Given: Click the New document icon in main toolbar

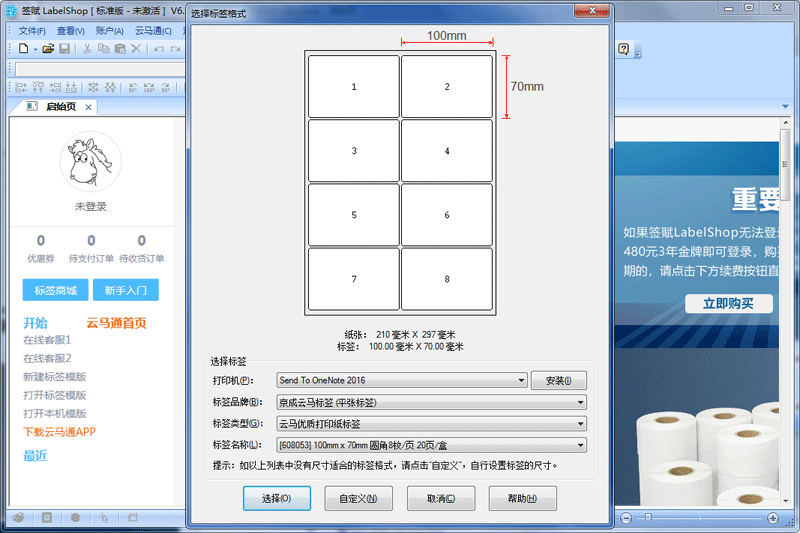Looking at the screenshot, I should pyautogui.click(x=23, y=49).
